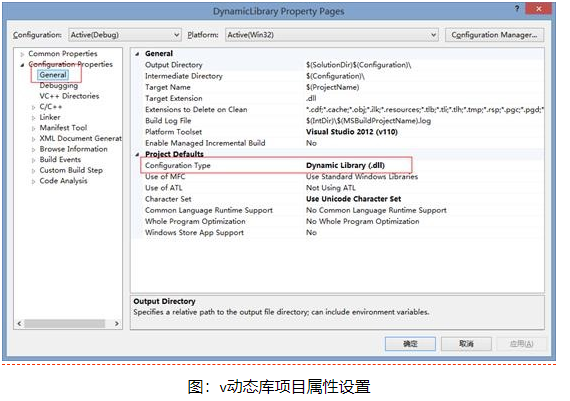Select the General tree item
The height and width of the screenshot is (401, 570).
pyautogui.click(x=53, y=75)
